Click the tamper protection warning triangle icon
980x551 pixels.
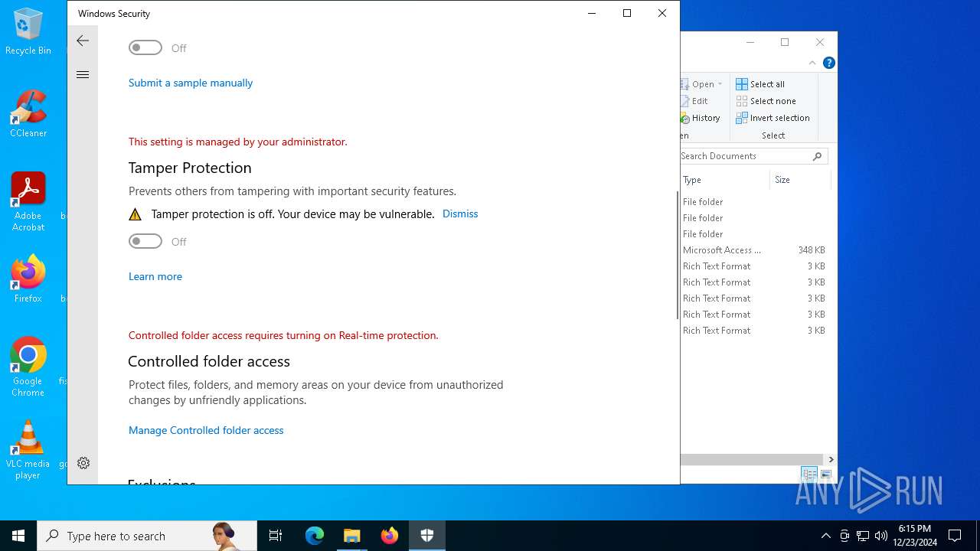136,214
